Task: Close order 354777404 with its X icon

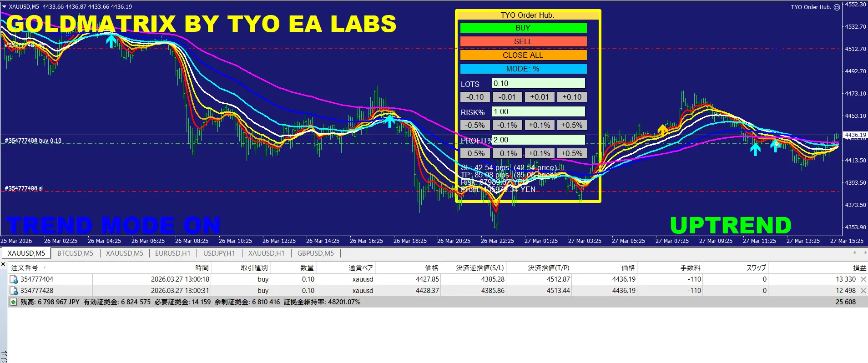Action: [x=863, y=279]
